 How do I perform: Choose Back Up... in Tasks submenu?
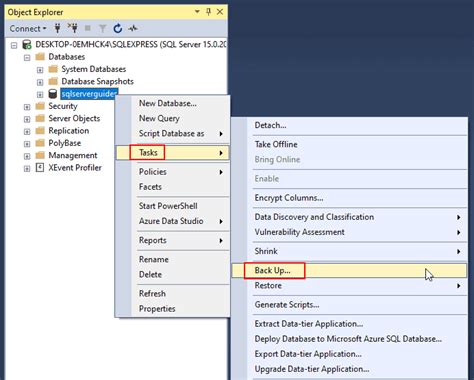(x=349, y=270)
